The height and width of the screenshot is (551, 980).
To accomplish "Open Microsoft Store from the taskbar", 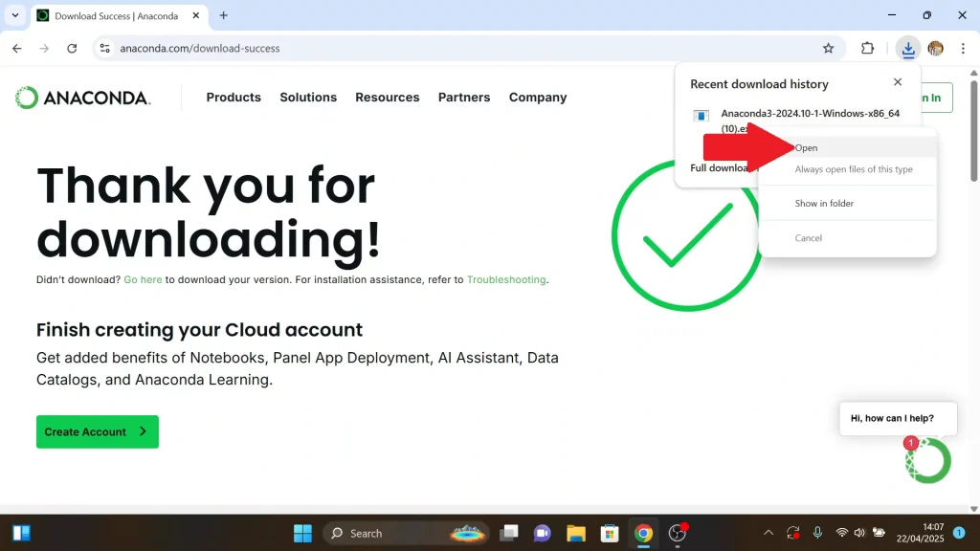I will point(610,533).
